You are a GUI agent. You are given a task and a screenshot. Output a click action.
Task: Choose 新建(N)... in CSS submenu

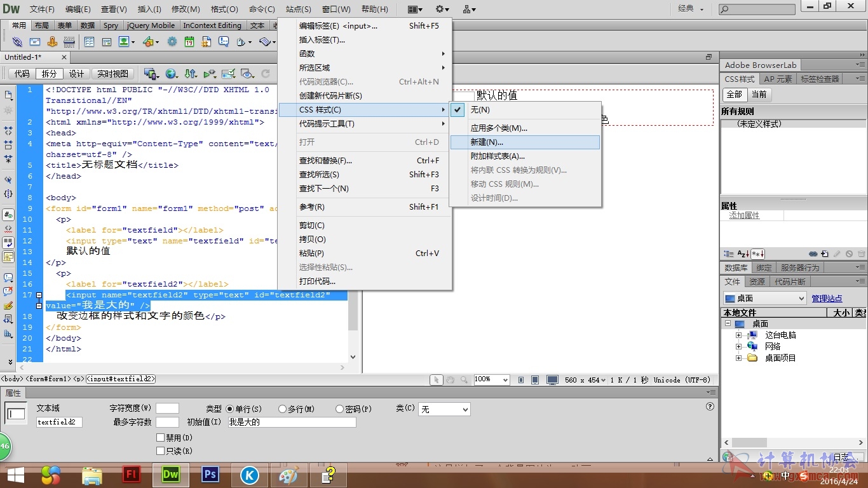(x=525, y=142)
